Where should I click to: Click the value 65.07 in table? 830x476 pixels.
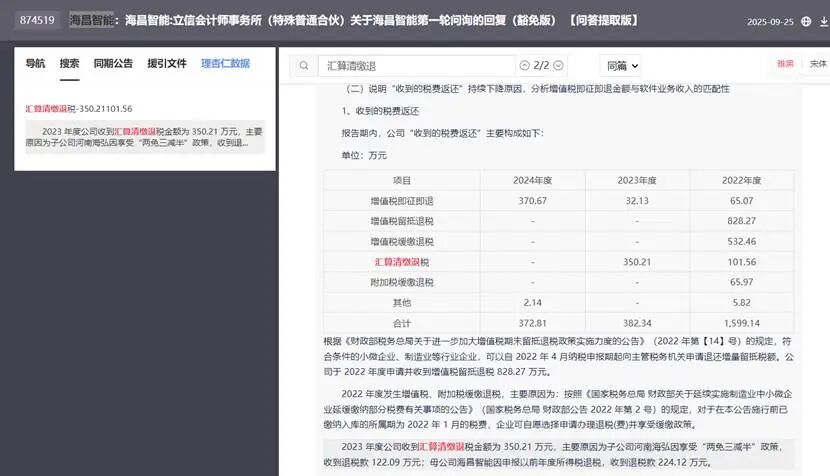tap(742, 201)
